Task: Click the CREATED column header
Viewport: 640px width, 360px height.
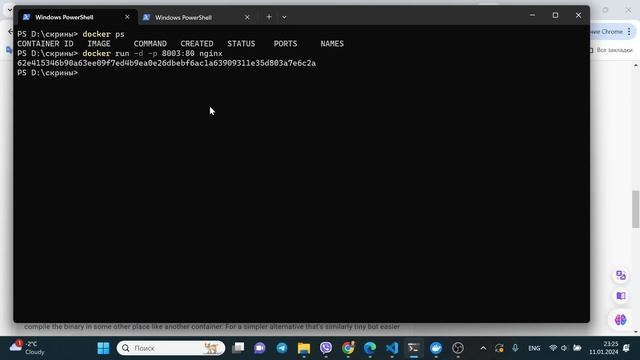Action: click(x=197, y=44)
